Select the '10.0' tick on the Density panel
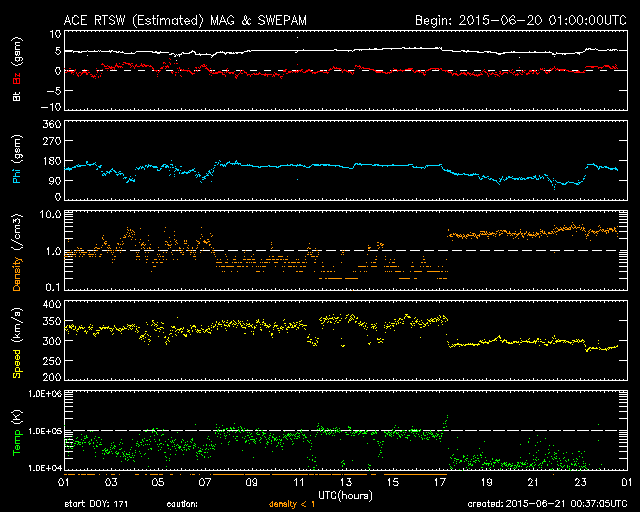 (x=50, y=214)
